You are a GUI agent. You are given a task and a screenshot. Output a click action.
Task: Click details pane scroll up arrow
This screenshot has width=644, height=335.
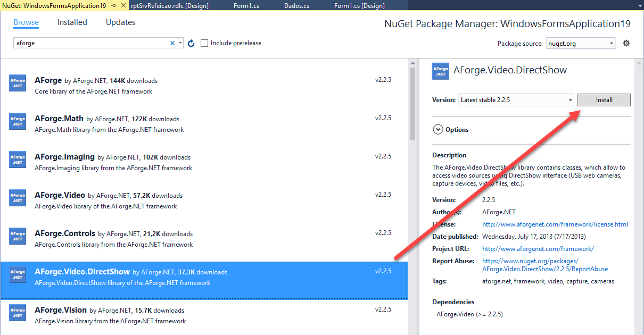coord(639,63)
